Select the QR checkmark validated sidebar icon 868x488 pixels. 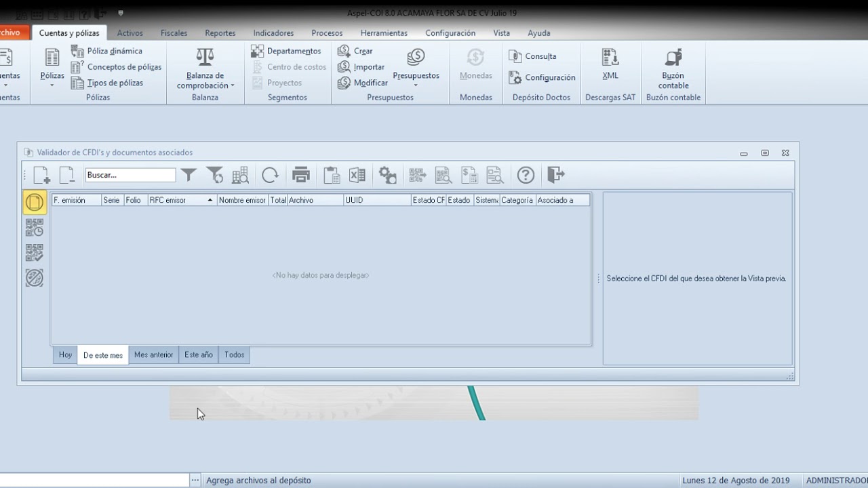(x=35, y=253)
